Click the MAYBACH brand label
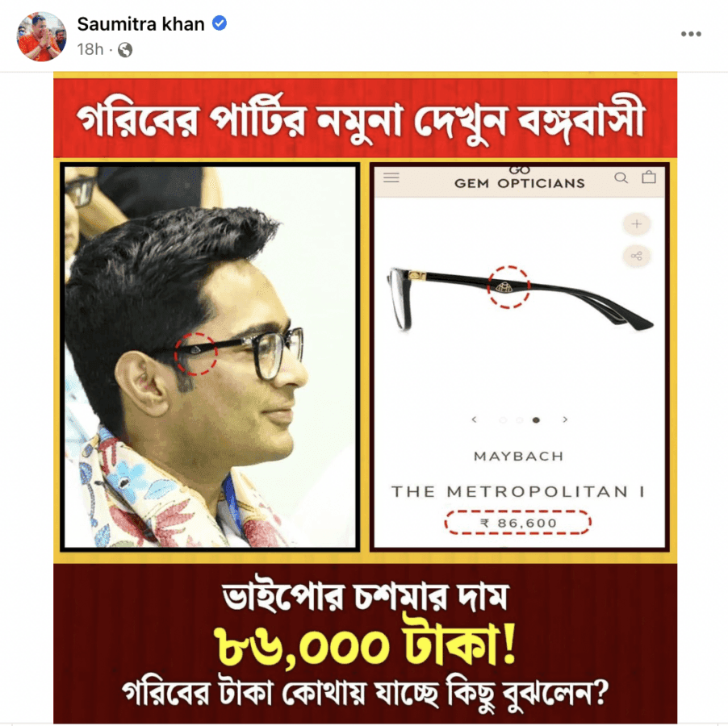This screenshot has height=726, width=728. tap(519, 457)
